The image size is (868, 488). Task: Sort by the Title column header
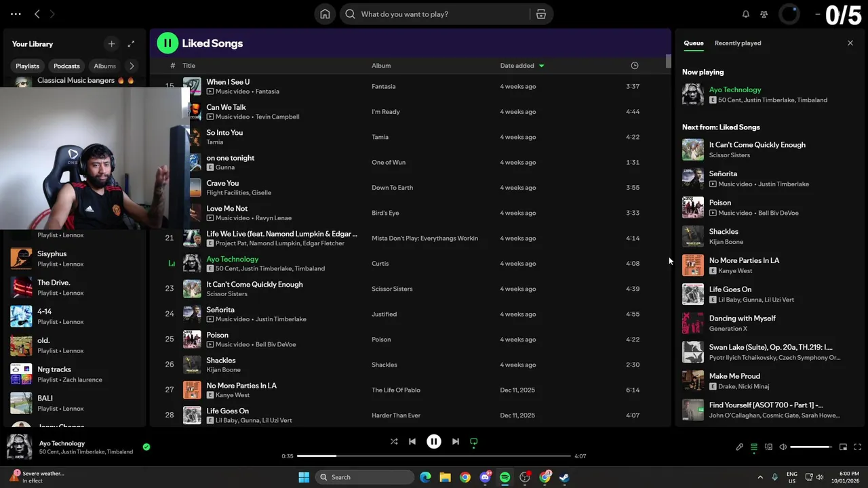tap(189, 66)
